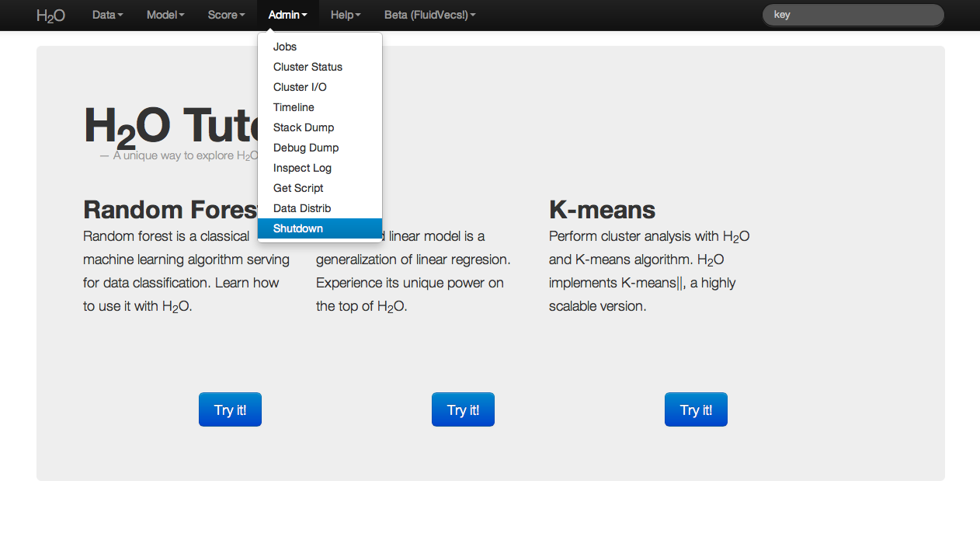This screenshot has height=554, width=980.
Task: Start the K-means tutorial with Try it!
Action: pos(696,409)
